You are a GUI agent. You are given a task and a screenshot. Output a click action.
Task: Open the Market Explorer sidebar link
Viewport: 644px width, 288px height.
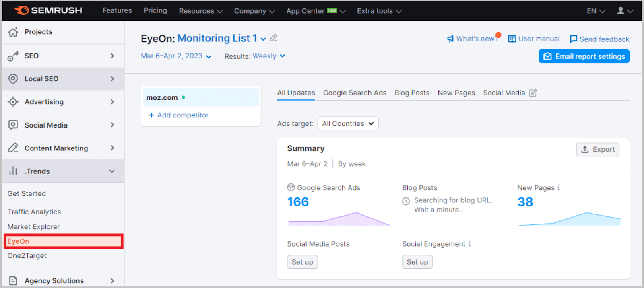33,226
